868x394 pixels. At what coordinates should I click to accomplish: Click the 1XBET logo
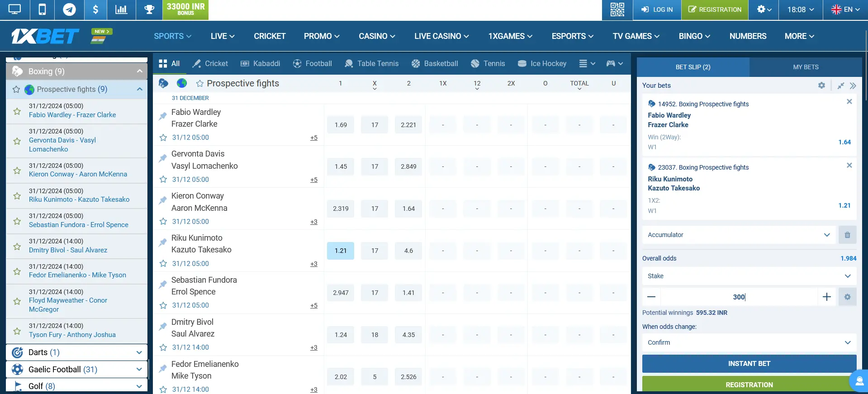click(45, 36)
